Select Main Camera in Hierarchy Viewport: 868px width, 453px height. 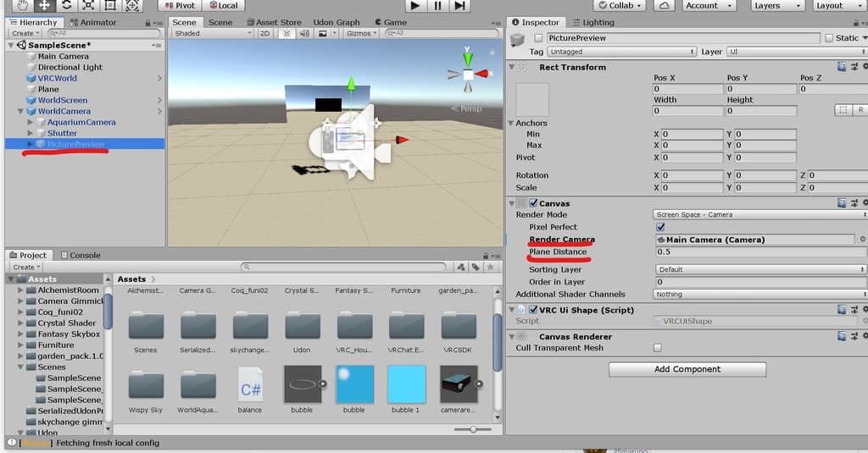63,56
